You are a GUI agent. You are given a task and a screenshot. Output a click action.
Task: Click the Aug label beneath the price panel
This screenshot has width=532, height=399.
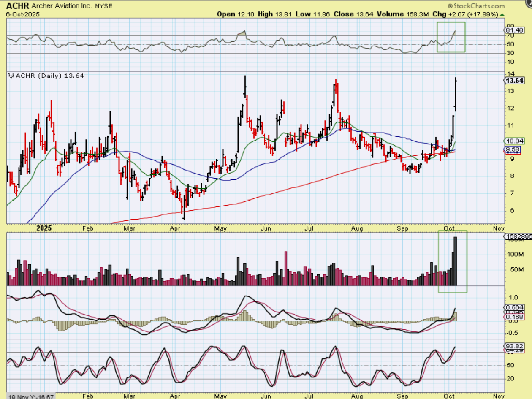pyautogui.click(x=357, y=228)
